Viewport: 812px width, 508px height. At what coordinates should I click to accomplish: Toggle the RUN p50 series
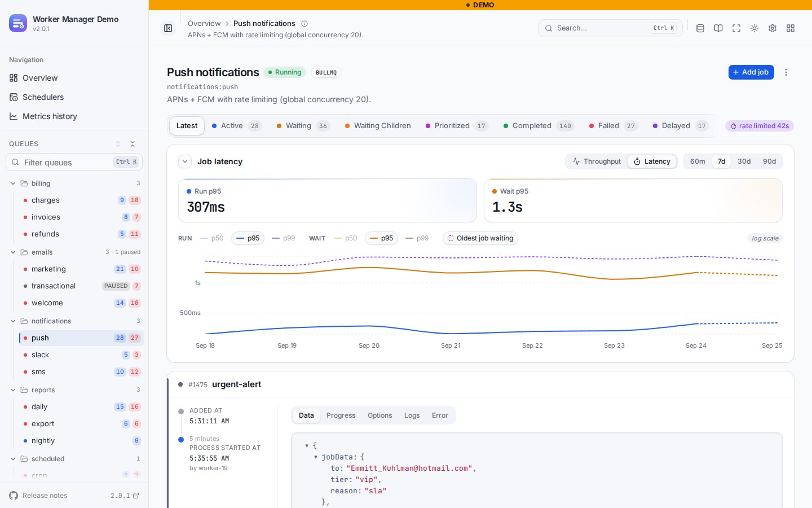click(212, 238)
